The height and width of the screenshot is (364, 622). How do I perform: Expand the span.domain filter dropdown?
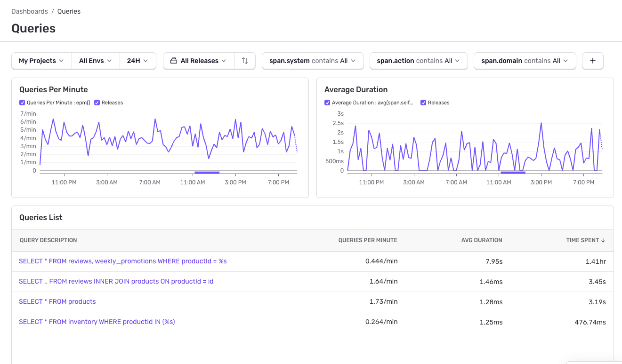coord(525,61)
